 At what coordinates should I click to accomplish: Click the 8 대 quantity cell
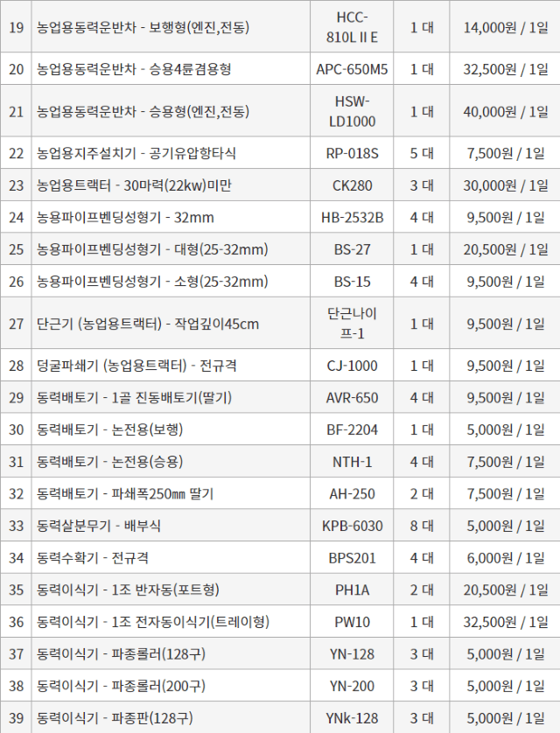(x=422, y=526)
